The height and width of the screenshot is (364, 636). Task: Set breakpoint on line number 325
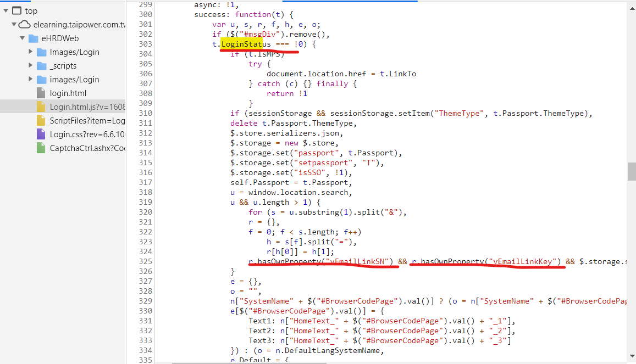[x=145, y=261]
